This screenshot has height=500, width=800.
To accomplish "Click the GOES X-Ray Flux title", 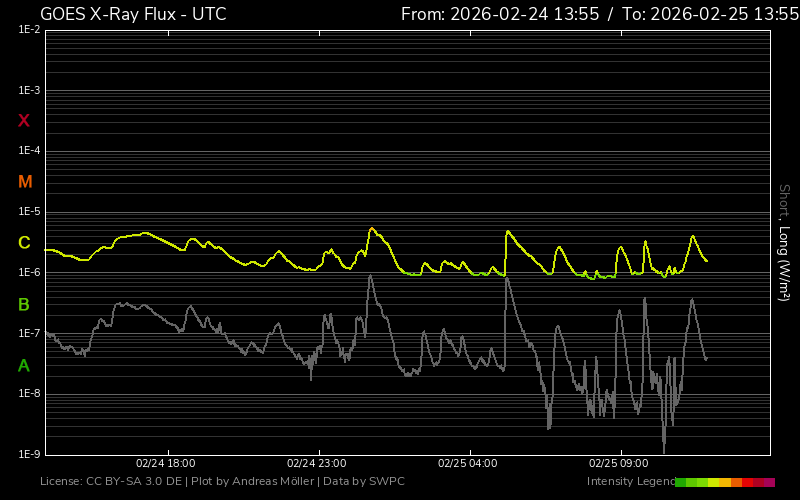I will [133, 14].
